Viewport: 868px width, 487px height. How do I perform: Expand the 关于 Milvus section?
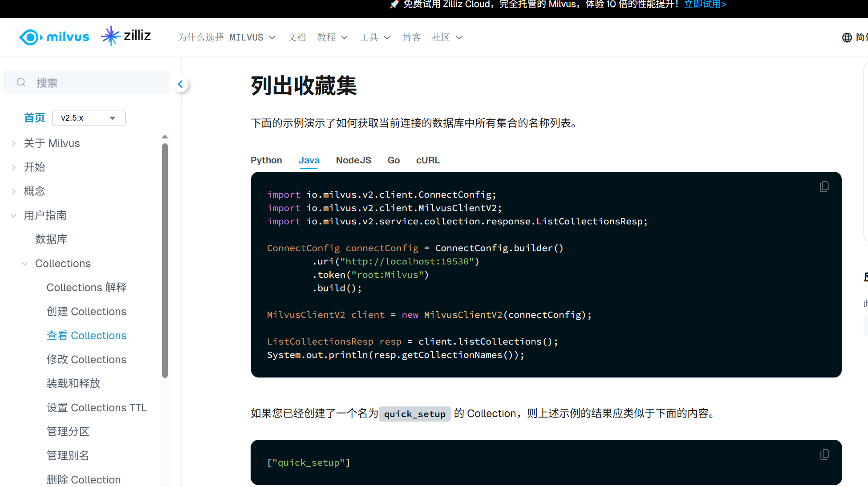(14, 143)
